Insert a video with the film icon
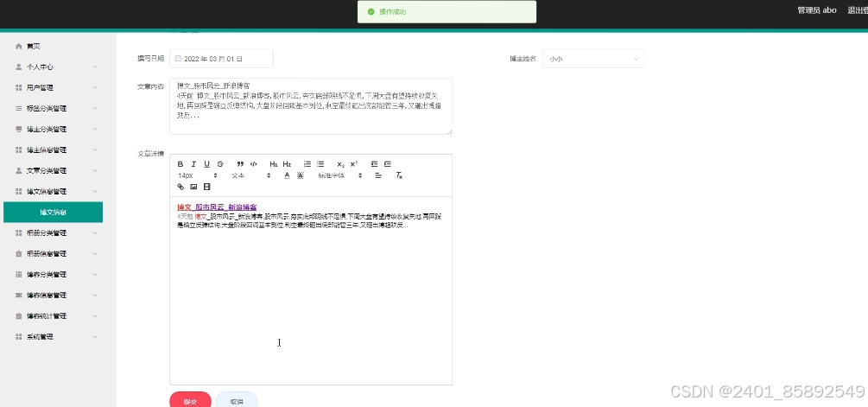 pyautogui.click(x=207, y=188)
